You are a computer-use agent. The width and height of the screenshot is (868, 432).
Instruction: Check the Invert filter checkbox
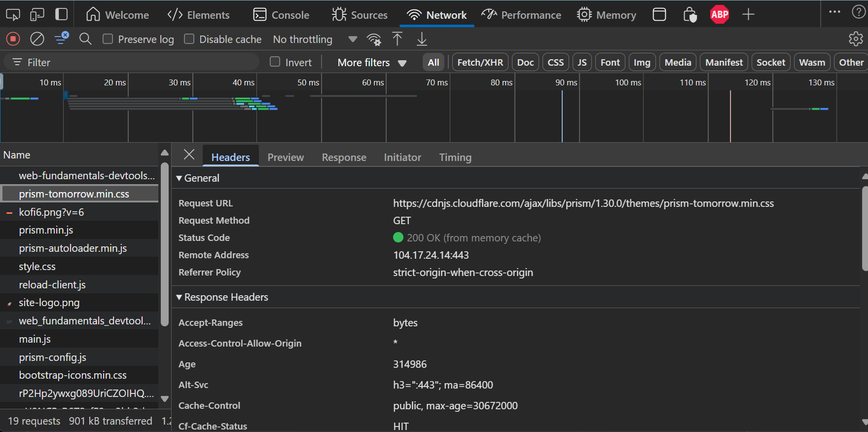[x=275, y=62]
